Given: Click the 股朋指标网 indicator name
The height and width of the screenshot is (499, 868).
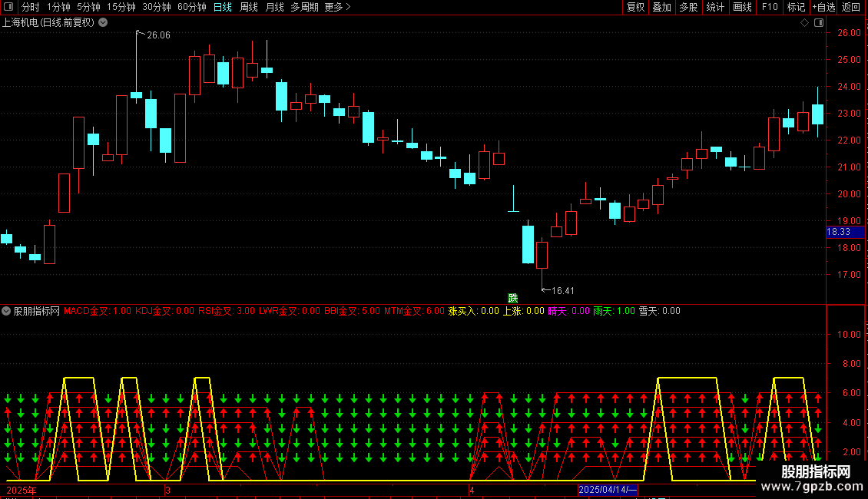Looking at the screenshot, I should [37, 311].
